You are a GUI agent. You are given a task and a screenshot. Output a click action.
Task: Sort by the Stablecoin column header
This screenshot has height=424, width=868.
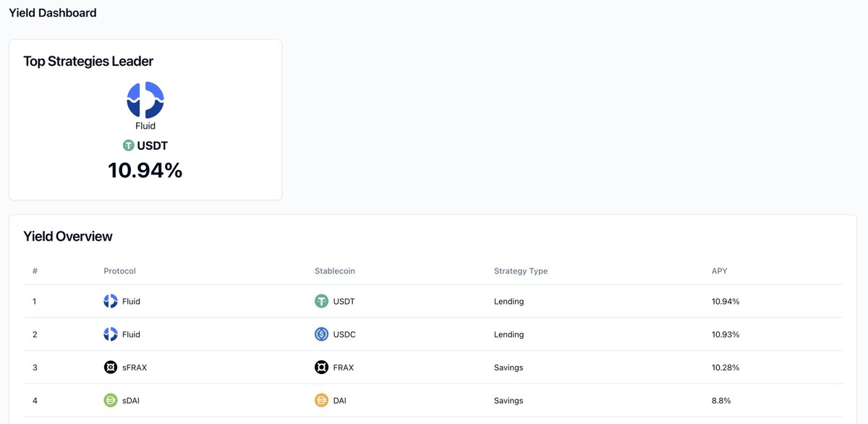[x=334, y=271]
